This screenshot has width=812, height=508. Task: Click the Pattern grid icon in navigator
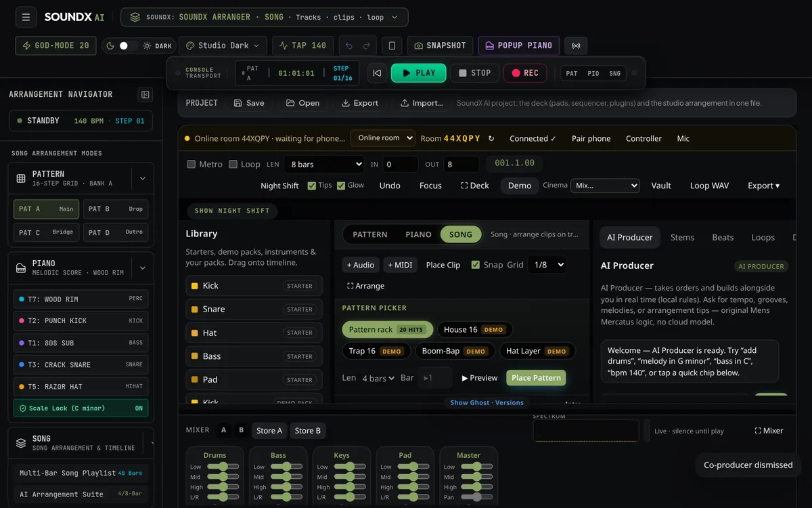point(21,179)
